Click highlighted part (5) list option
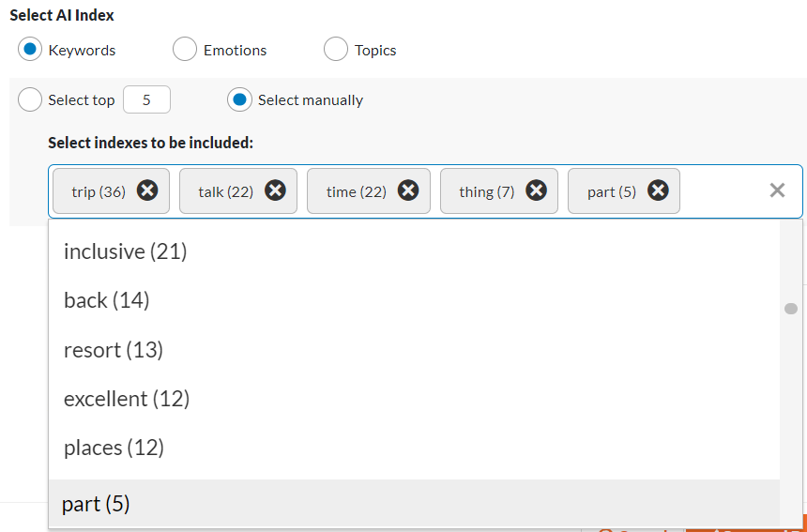807x532 pixels. (x=415, y=504)
